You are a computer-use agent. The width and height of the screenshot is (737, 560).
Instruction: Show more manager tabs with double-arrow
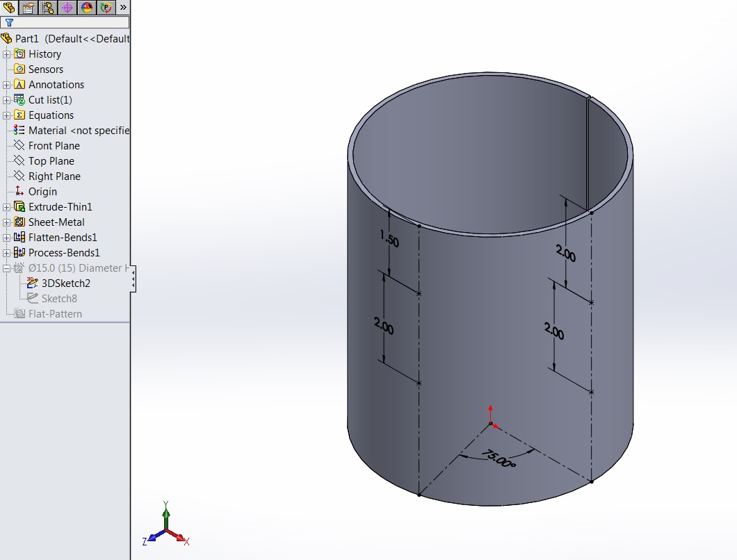pyautogui.click(x=123, y=8)
